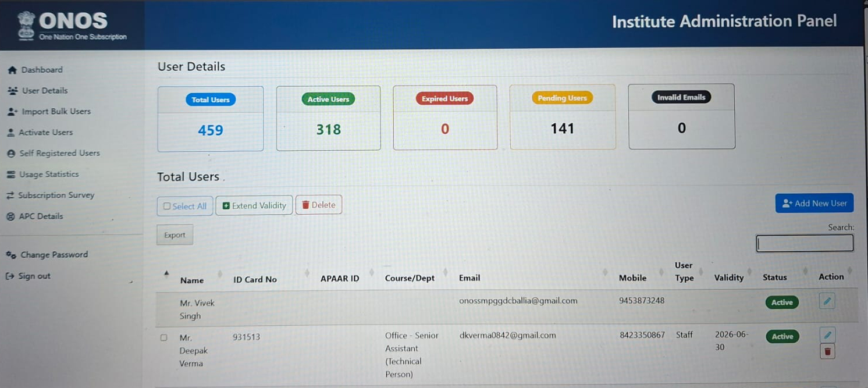This screenshot has height=388, width=868.
Task: Click the Dashboard home icon in sidebar
Action: pos(12,70)
